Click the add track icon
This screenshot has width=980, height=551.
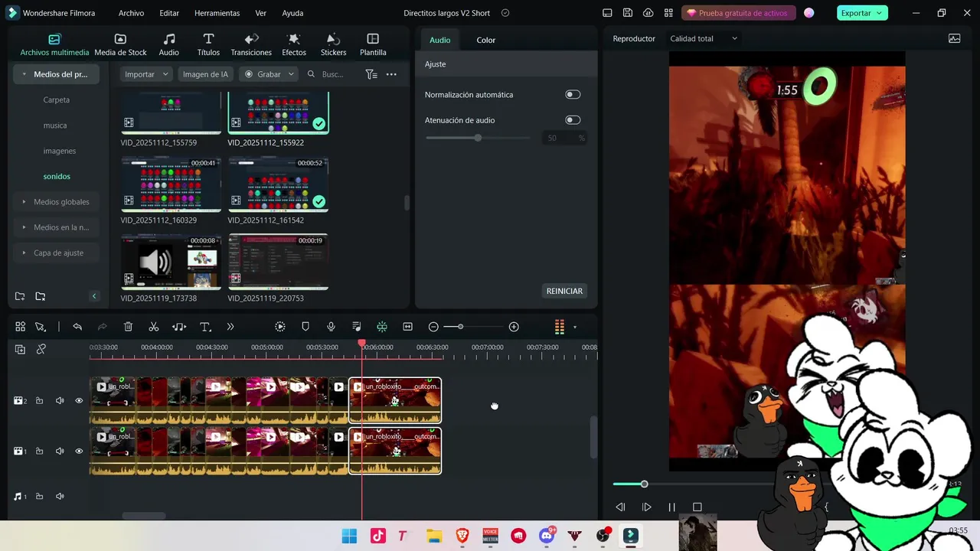(x=20, y=349)
